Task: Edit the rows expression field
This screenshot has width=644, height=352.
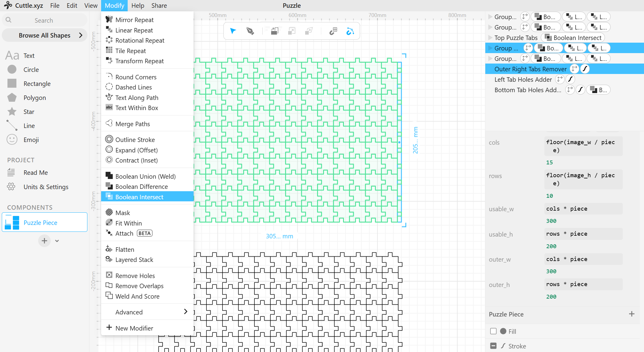Action: [583, 179]
